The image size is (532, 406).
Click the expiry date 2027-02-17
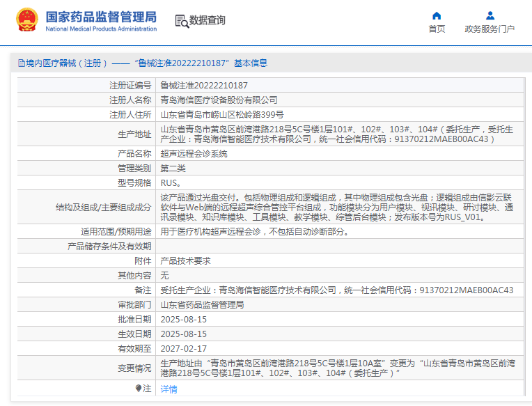click(x=184, y=348)
